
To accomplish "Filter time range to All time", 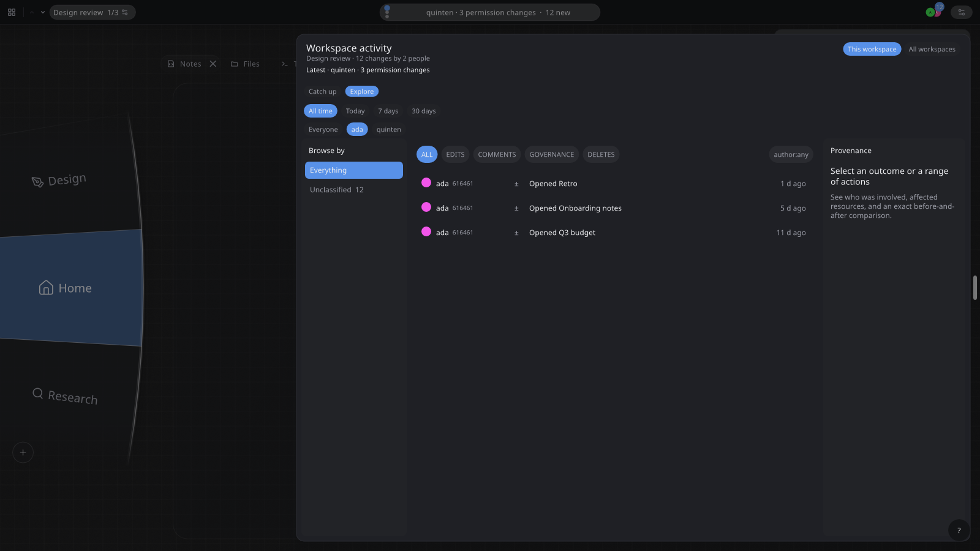I will 320,111.
